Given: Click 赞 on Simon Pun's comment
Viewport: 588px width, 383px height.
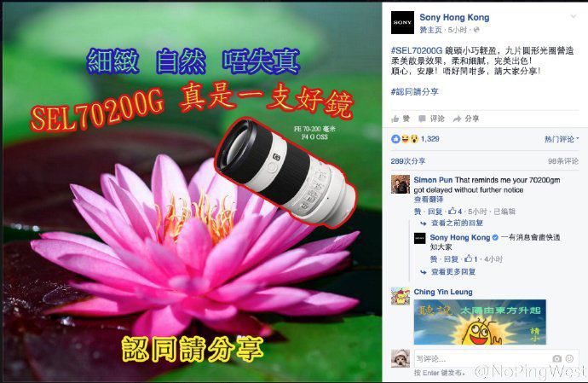Looking at the screenshot, I should tap(418, 212).
